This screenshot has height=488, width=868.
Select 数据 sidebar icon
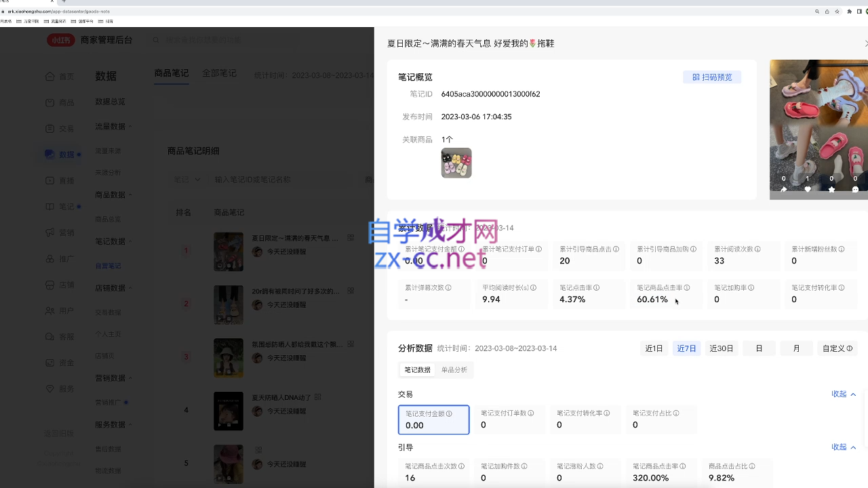(50, 155)
